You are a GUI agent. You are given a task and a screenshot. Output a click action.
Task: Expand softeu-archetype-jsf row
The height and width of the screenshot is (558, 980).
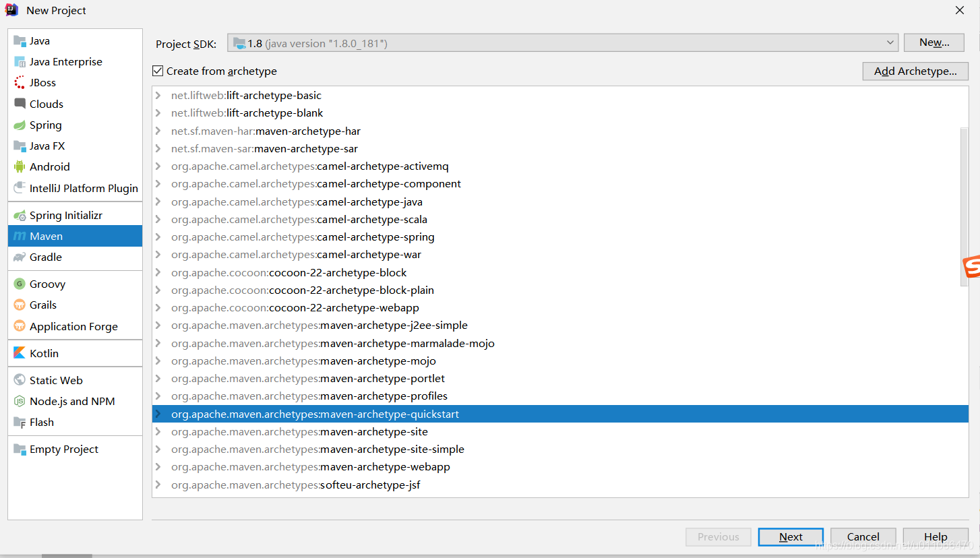pos(158,485)
